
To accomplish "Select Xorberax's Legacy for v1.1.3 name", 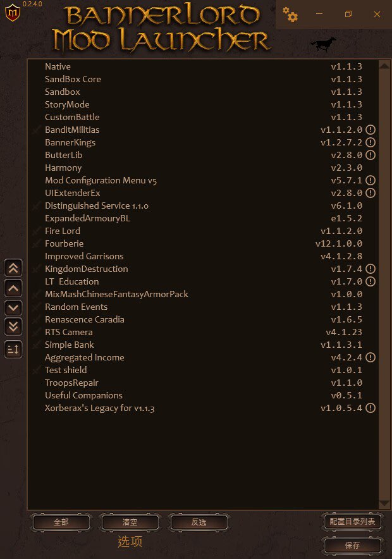I will (x=100, y=408).
